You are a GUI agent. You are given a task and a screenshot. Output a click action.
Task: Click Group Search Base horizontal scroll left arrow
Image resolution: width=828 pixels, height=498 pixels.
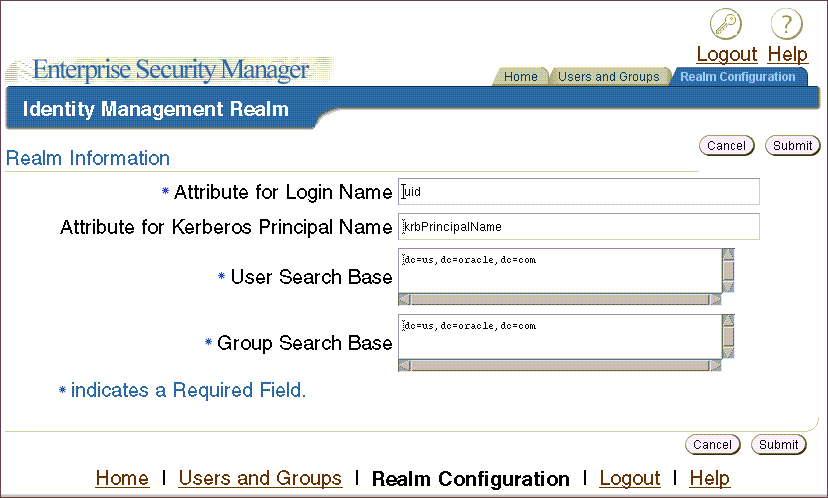pos(404,365)
